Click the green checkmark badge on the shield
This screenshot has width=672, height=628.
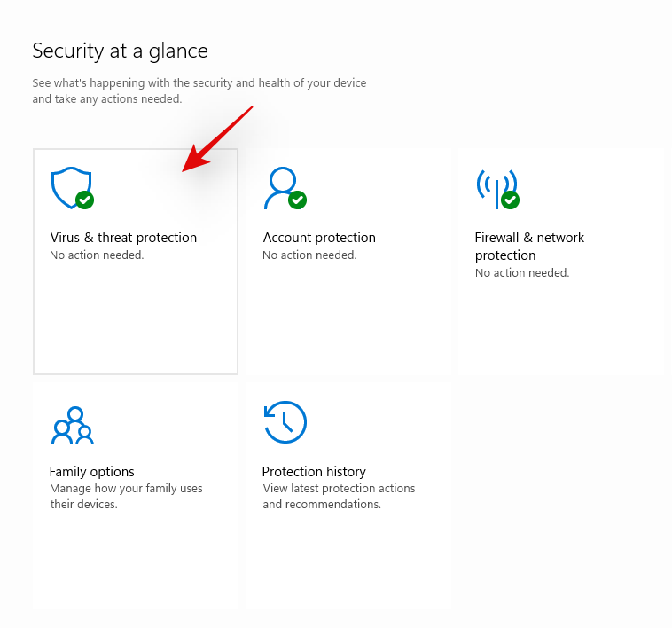85,200
